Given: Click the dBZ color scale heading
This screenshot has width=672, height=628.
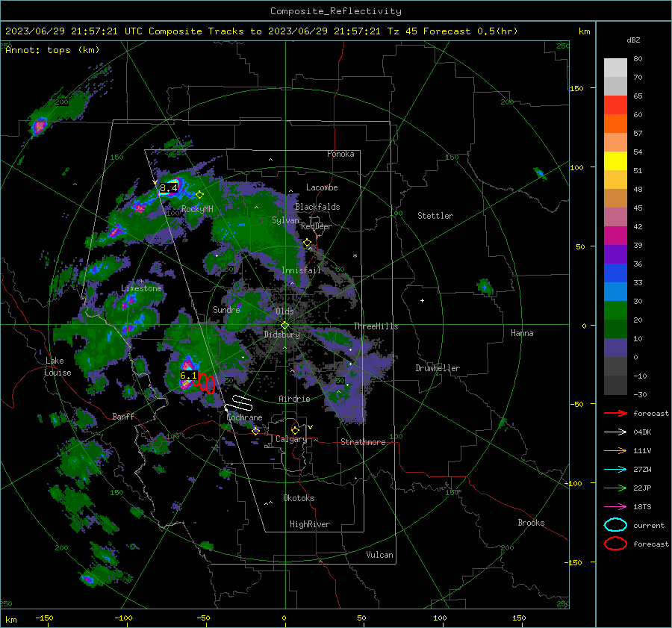Looking at the screenshot, I should [633, 40].
